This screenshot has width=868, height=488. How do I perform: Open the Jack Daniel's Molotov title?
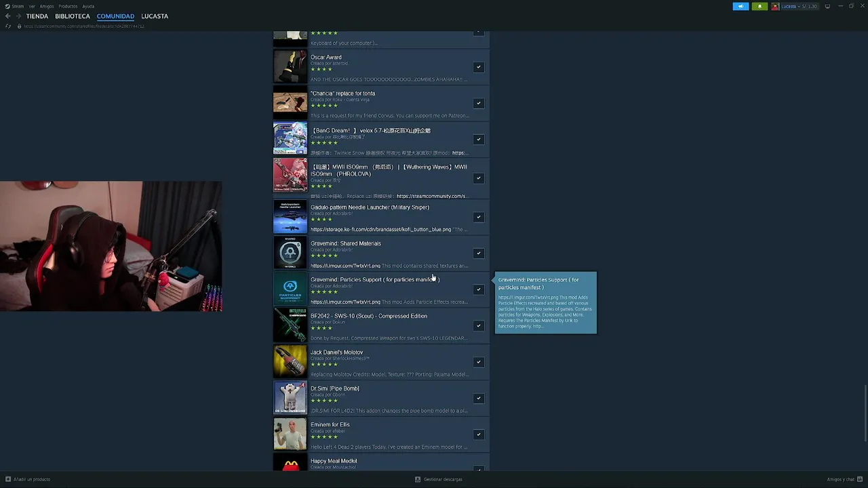336,352
